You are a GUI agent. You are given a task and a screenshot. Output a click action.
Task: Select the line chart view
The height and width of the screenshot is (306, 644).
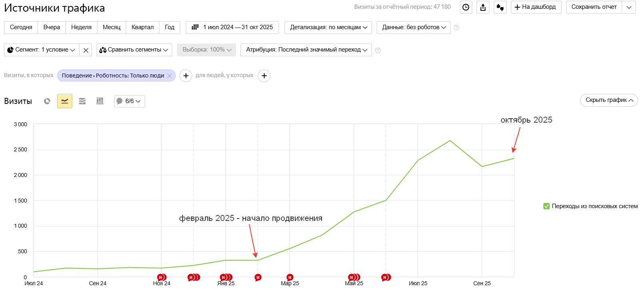click(x=65, y=101)
